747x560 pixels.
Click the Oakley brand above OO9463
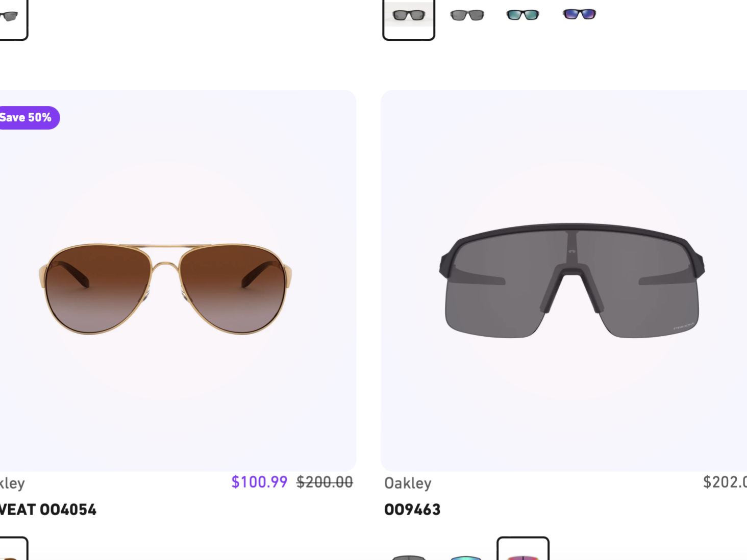pyautogui.click(x=408, y=483)
